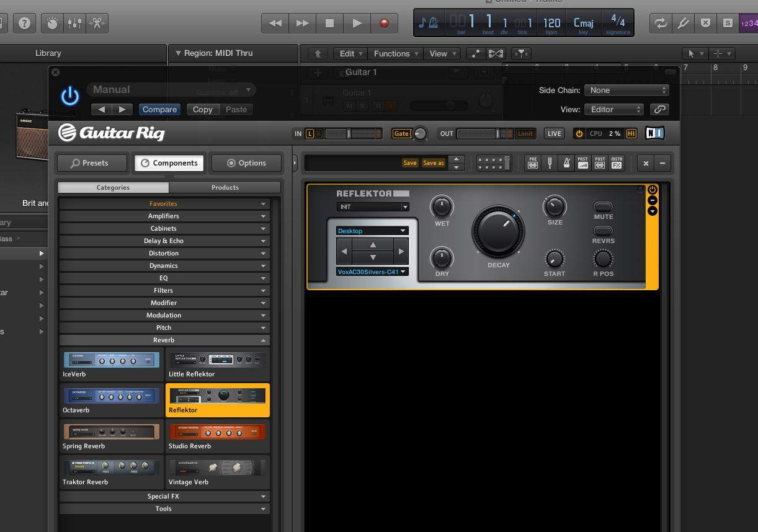The image size is (758, 532).
Task: Click the Logic record button
Action: tap(384, 23)
